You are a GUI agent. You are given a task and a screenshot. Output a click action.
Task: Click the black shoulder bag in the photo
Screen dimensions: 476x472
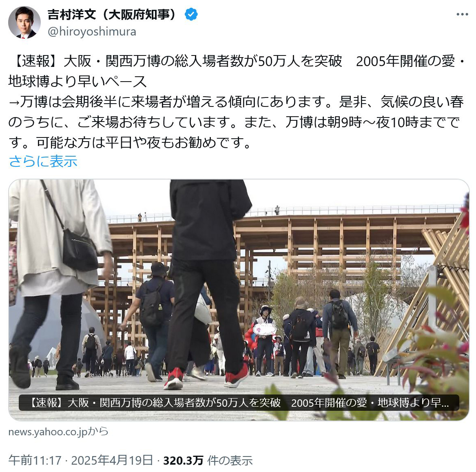(80, 250)
